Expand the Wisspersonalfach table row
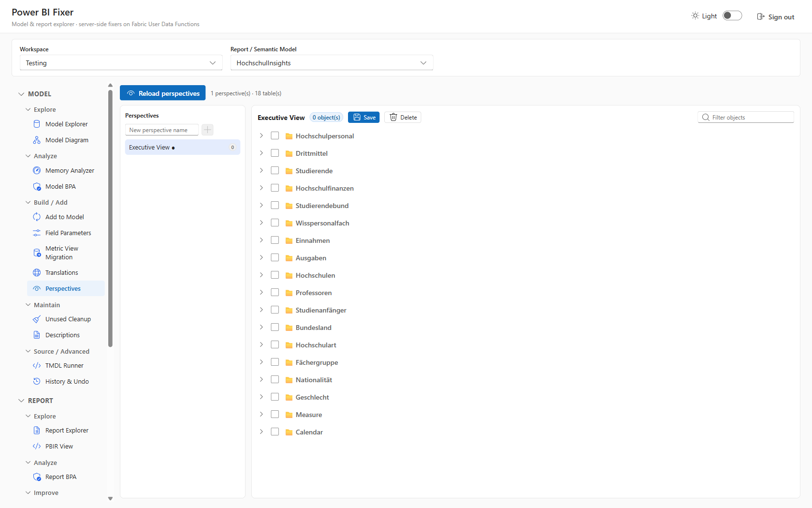This screenshot has height=508, width=812. (261, 223)
